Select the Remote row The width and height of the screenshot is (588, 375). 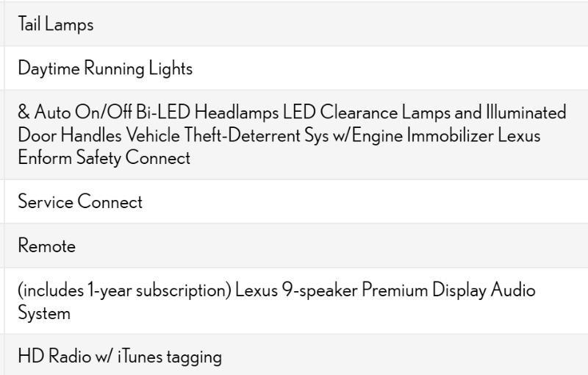(46, 246)
